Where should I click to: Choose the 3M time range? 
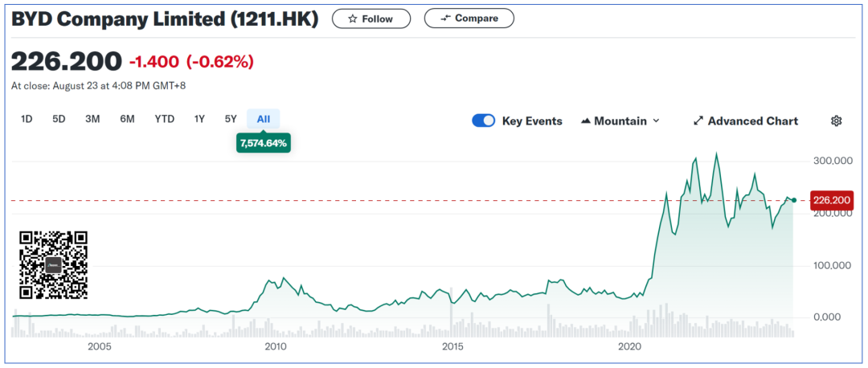click(92, 119)
